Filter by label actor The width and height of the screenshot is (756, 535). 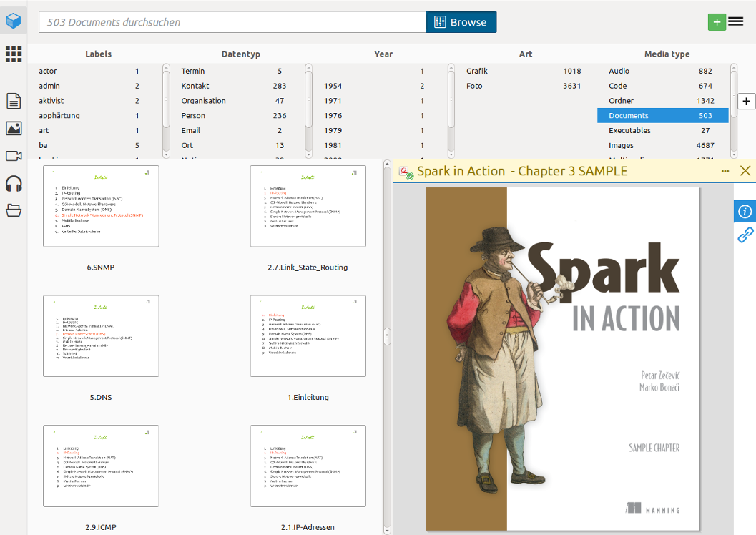pyautogui.click(x=94, y=71)
